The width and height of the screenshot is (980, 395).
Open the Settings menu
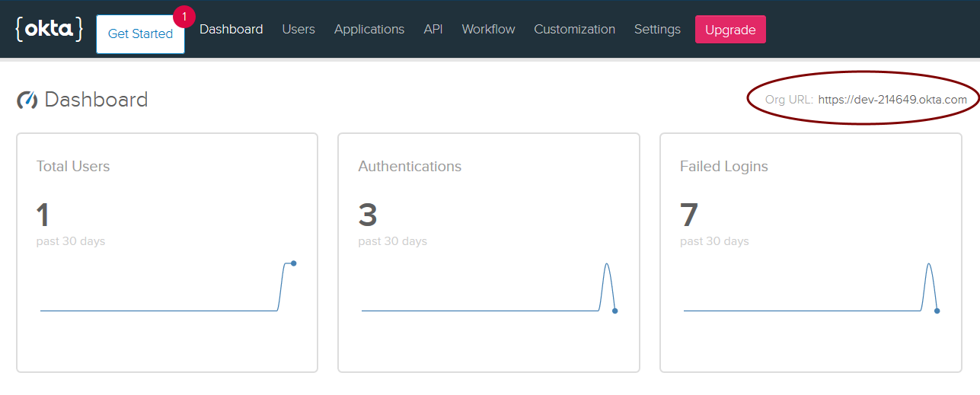tap(657, 29)
